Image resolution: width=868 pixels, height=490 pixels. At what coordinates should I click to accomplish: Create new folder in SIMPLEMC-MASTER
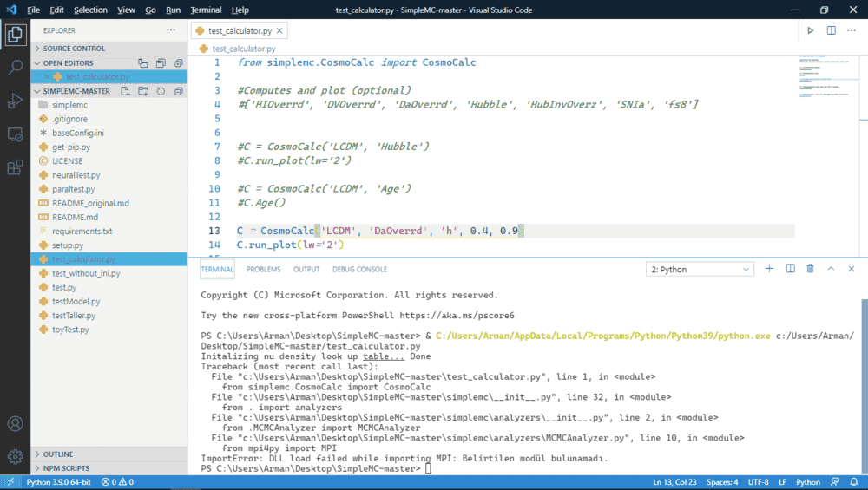(x=143, y=91)
